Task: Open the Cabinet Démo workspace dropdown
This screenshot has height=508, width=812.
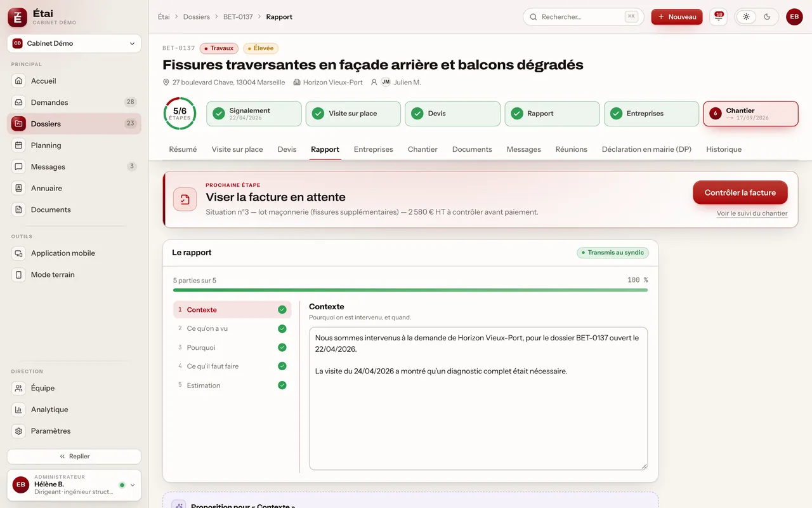Action: click(74, 43)
